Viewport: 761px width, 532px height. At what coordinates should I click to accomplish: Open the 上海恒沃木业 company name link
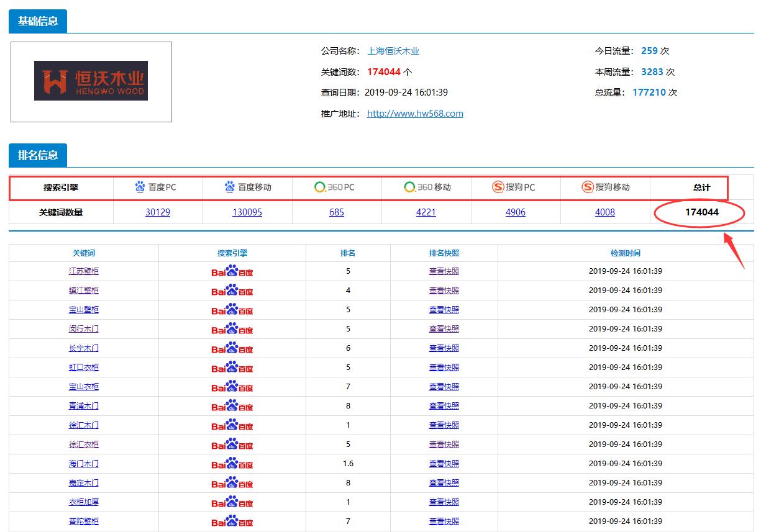pos(393,51)
